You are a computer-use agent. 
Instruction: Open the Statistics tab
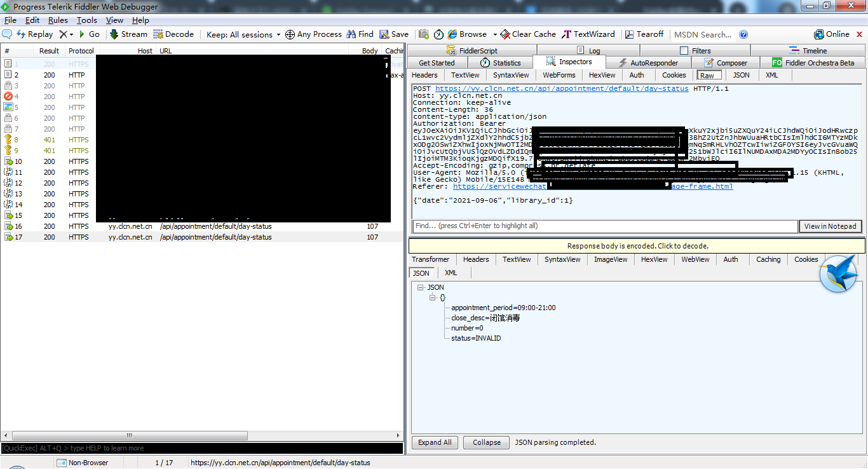click(500, 63)
